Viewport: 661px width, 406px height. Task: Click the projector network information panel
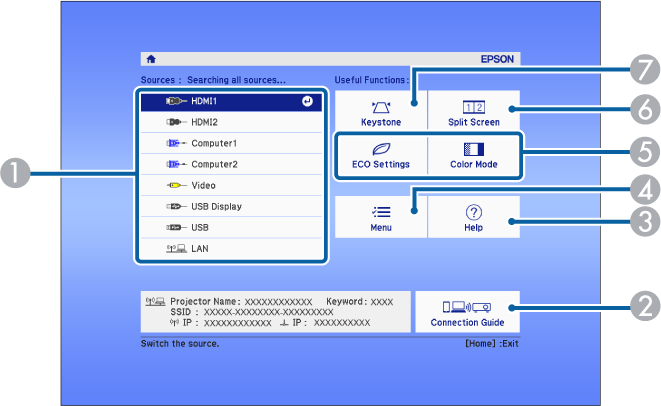click(274, 312)
